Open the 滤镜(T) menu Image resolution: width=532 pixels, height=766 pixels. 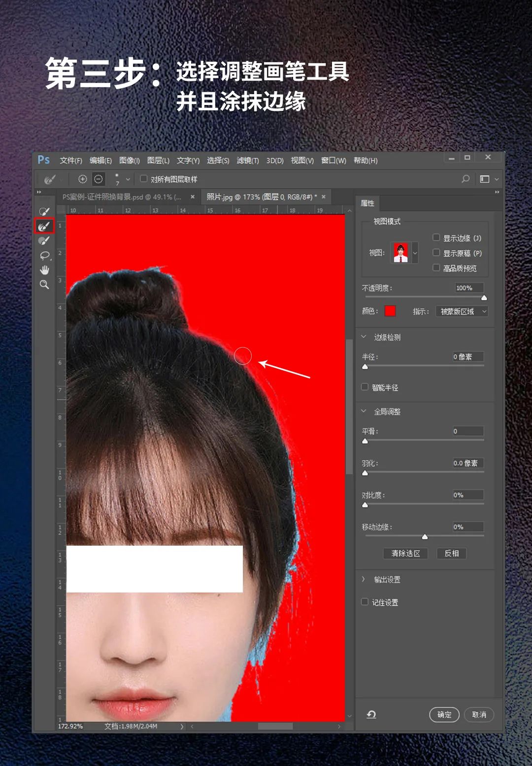point(247,161)
